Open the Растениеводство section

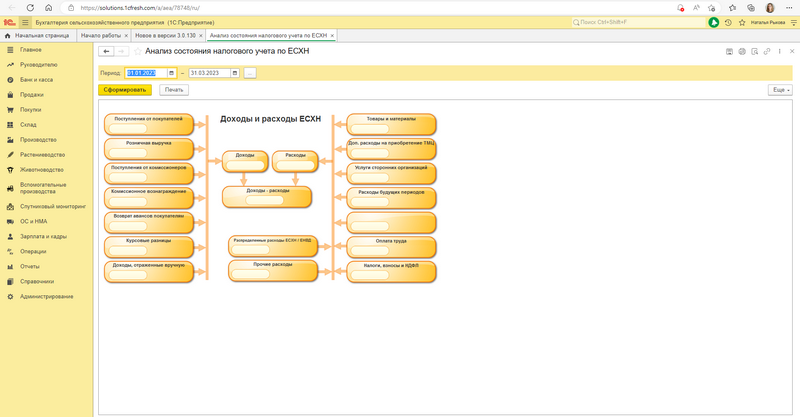coord(42,154)
